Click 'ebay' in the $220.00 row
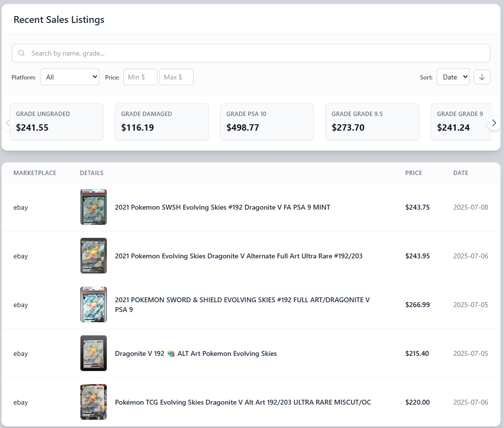504x428 pixels. tap(20, 403)
